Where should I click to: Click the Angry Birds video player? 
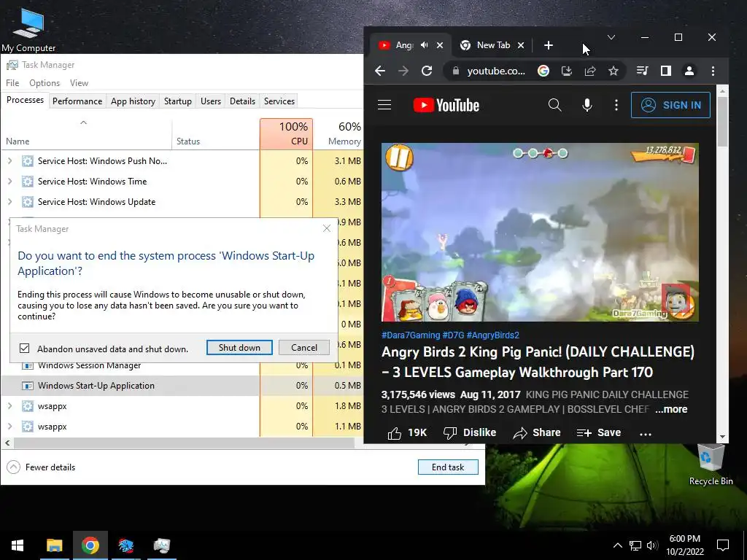[x=541, y=233]
